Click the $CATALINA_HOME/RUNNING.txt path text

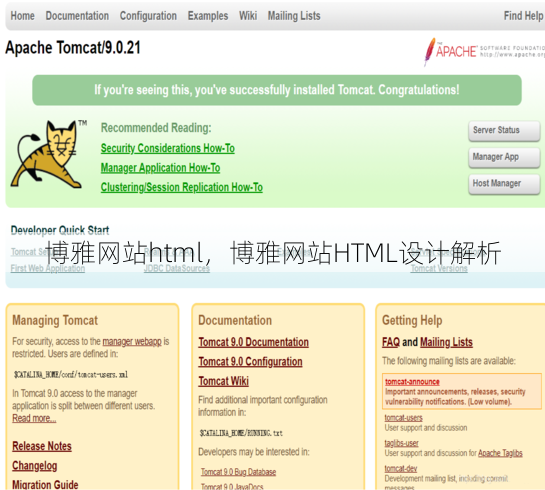coord(241,433)
